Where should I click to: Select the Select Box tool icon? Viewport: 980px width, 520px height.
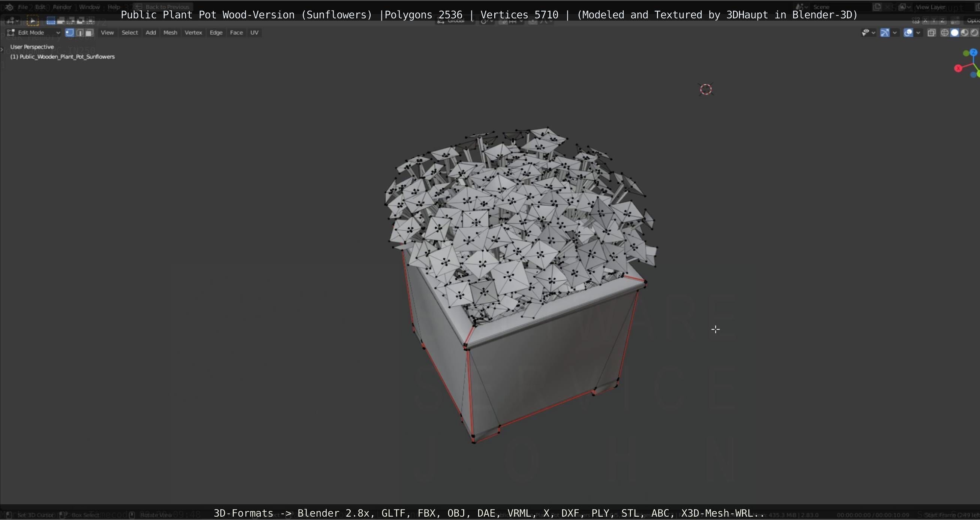(33, 21)
